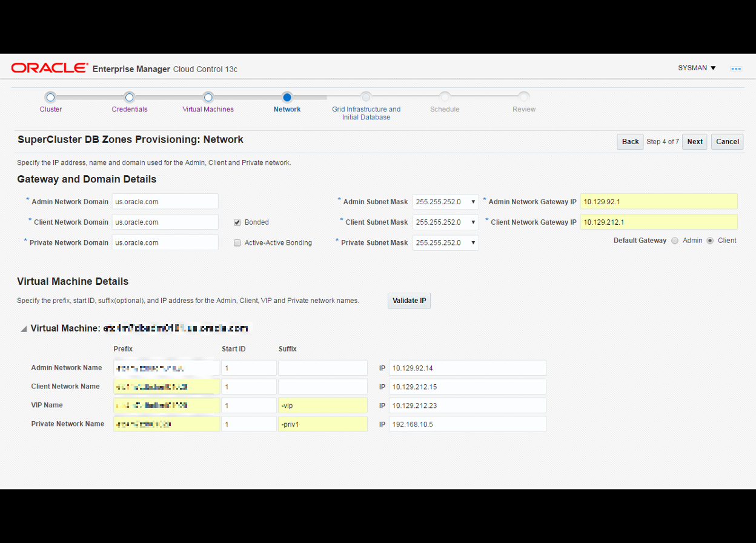Edit the Admin Network Gateway IP field
Screen dimensions: 756x543
[658, 202]
